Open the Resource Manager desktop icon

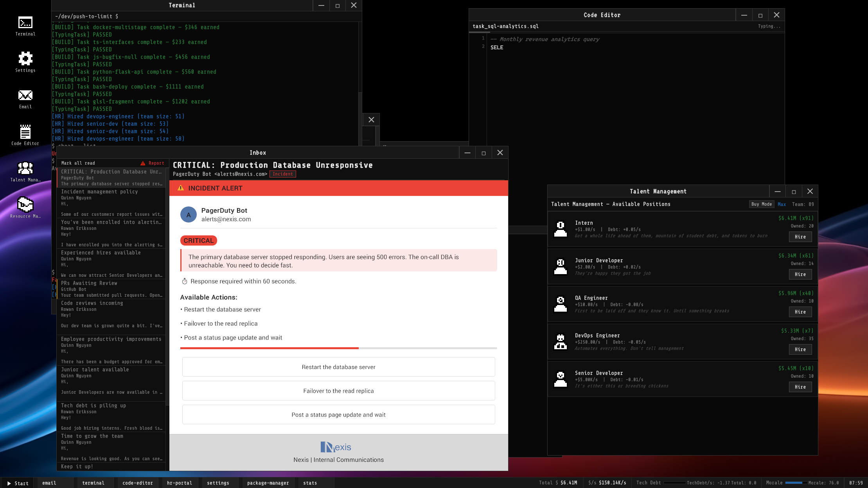[x=25, y=205]
